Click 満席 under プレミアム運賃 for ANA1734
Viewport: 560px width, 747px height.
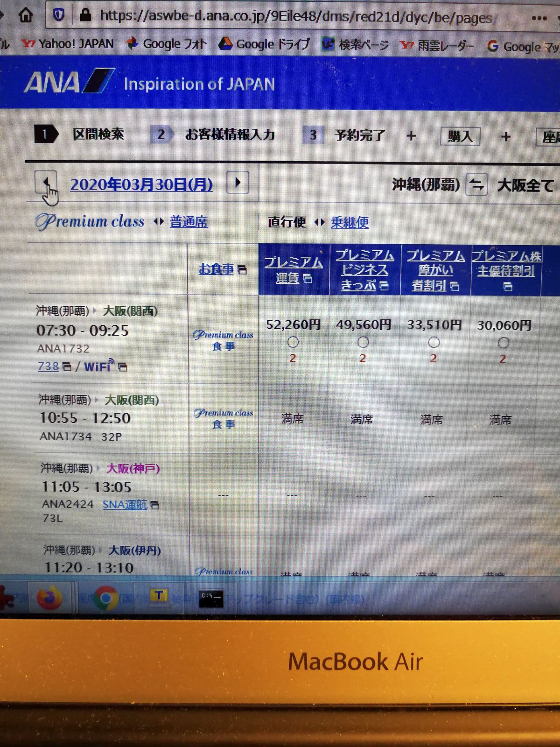click(292, 419)
